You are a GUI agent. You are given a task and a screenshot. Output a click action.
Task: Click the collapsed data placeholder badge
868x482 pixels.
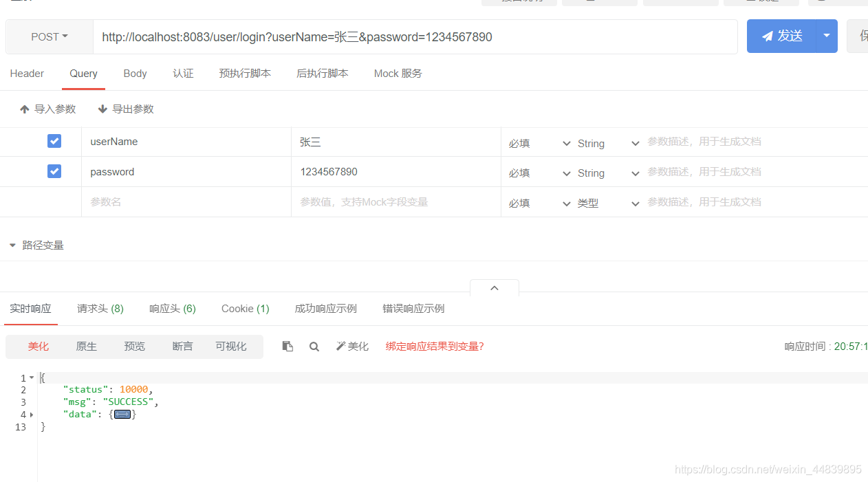pos(122,415)
